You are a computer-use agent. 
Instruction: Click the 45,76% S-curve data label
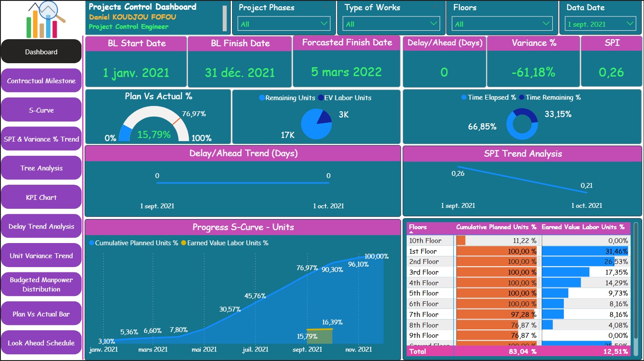[x=255, y=296]
